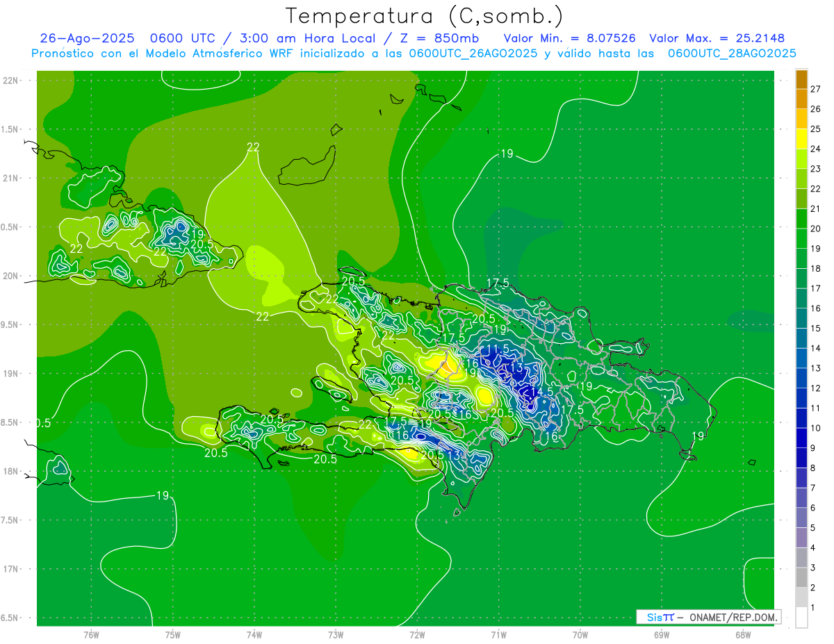
Task: Click the '17N' latitude axis label
Action: point(10,569)
